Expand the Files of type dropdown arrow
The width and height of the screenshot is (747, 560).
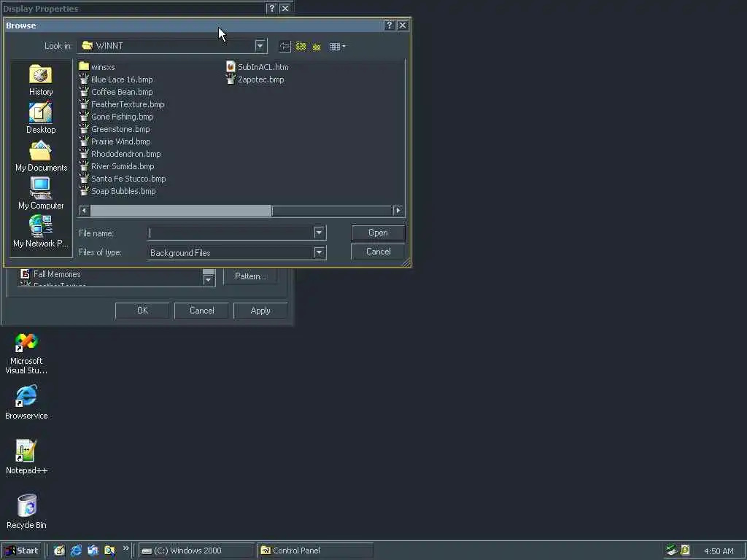[320, 252]
